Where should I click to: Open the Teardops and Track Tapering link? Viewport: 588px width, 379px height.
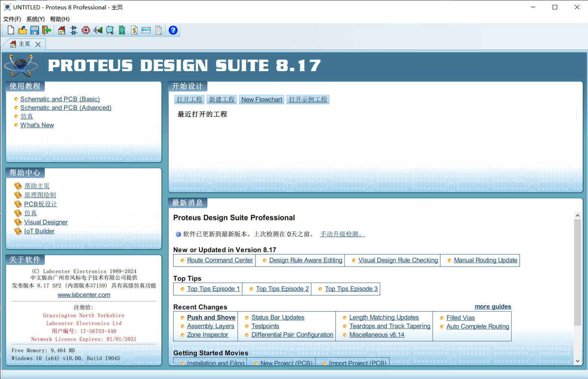[x=390, y=326]
